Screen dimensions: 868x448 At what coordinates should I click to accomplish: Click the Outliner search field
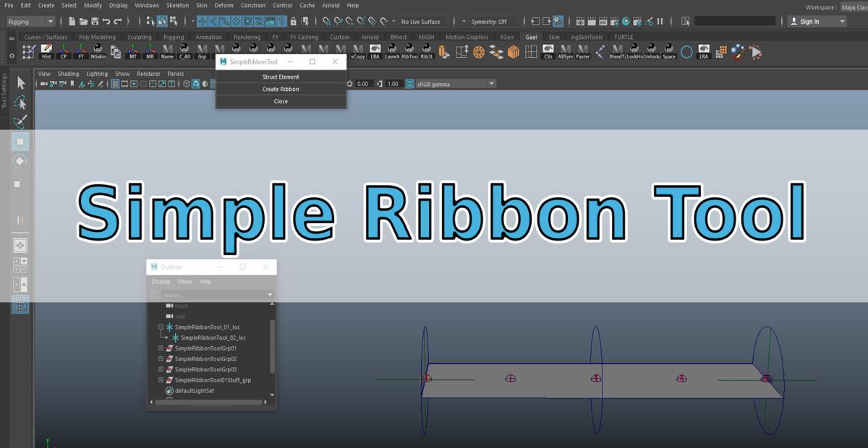pyautogui.click(x=213, y=295)
